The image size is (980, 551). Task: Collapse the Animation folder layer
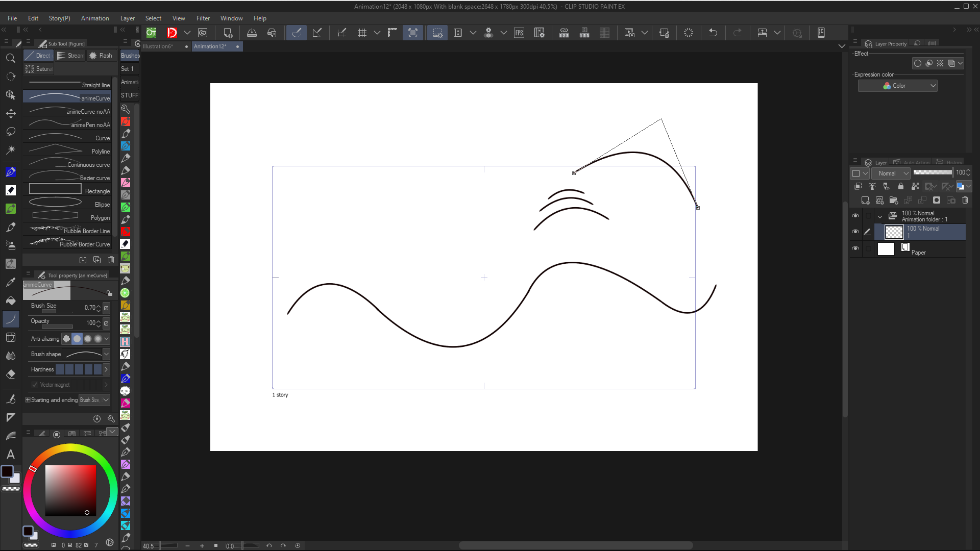880,216
